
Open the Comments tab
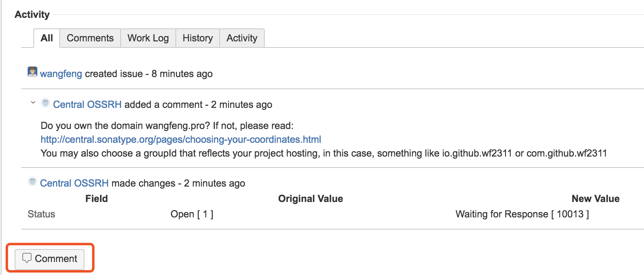90,38
